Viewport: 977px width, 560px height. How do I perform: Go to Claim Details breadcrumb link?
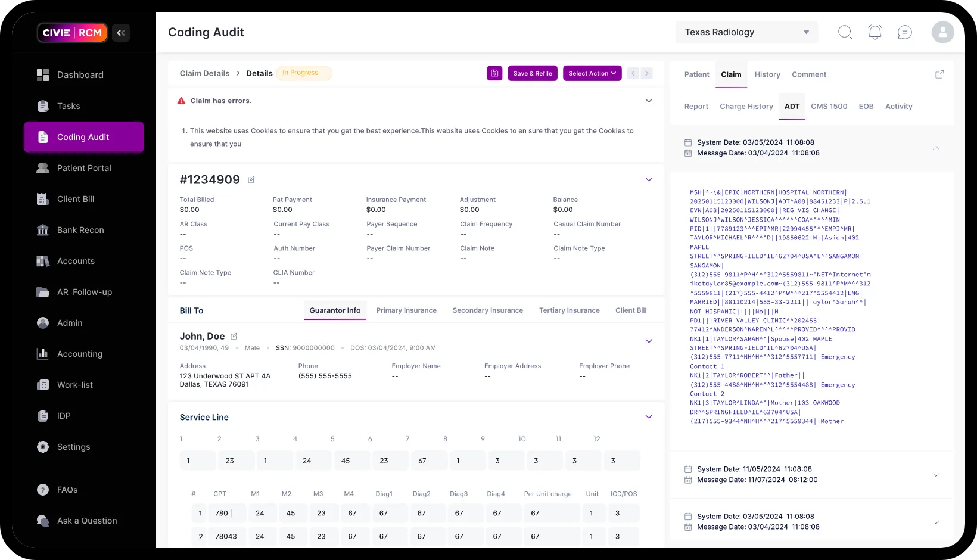pos(204,73)
